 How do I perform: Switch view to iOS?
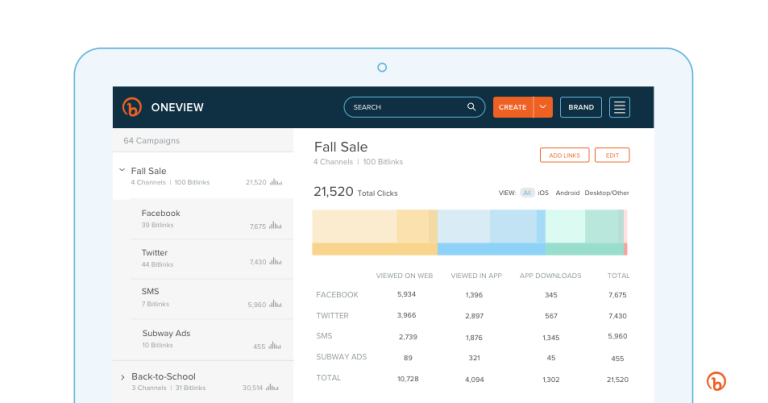pos(543,193)
